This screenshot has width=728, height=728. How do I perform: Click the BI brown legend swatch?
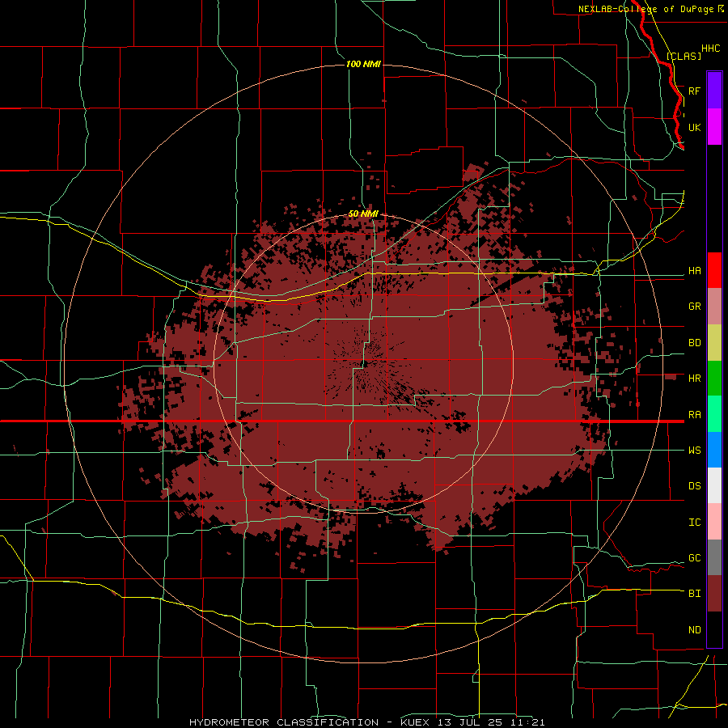[x=714, y=594]
